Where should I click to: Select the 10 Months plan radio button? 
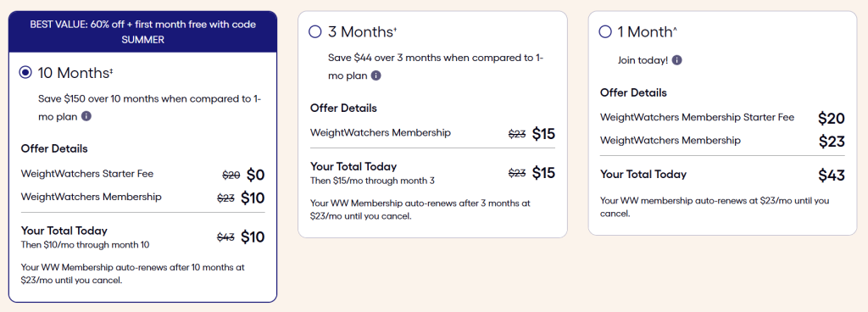(25, 72)
